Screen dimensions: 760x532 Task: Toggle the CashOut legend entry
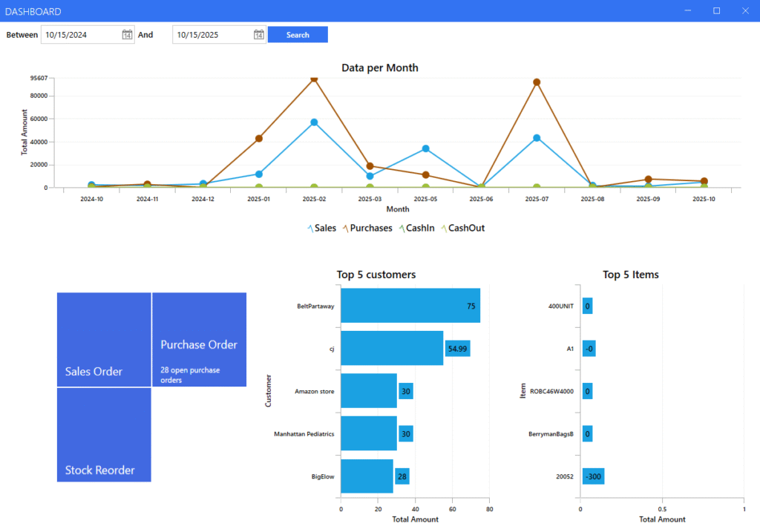point(463,229)
